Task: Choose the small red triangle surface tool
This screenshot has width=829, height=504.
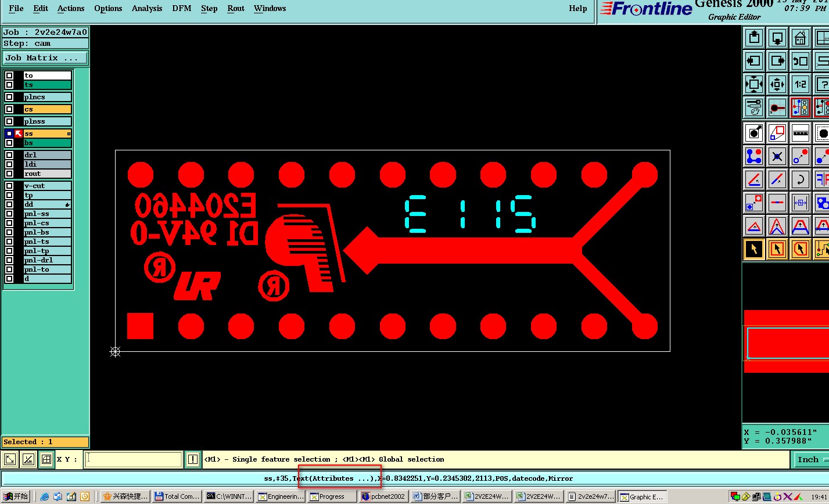Action: click(x=754, y=226)
